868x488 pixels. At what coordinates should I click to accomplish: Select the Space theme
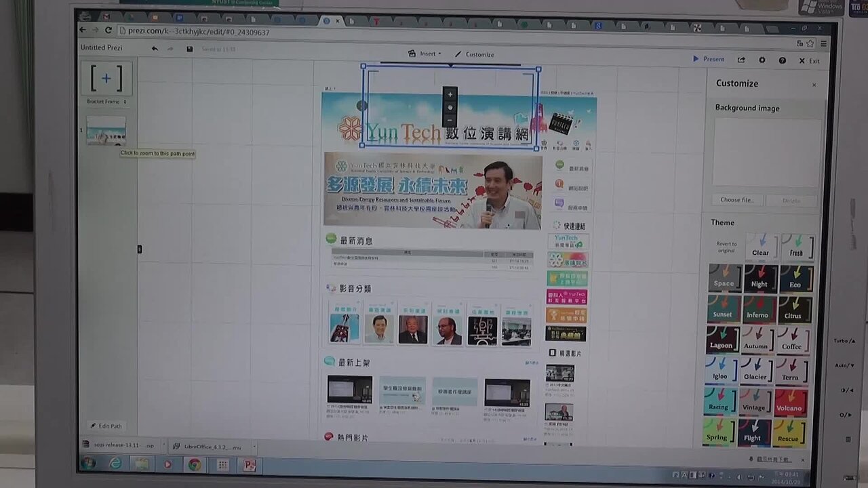[724, 278]
